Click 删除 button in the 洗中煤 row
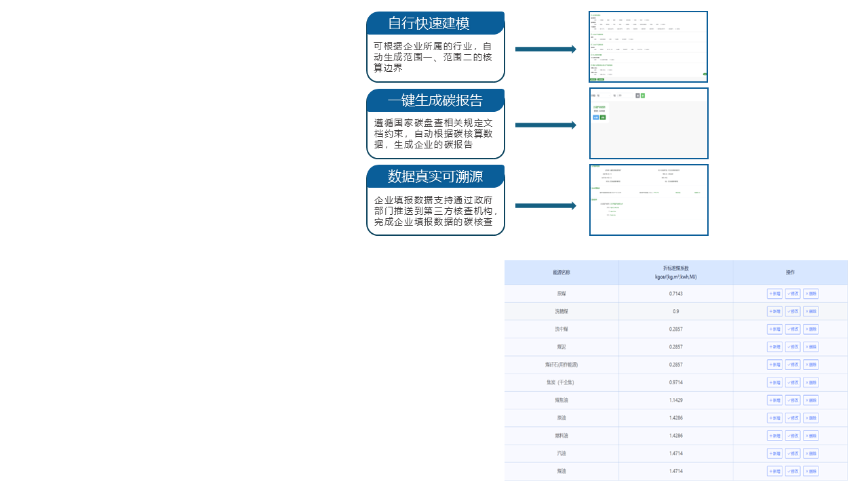The height and width of the screenshot is (488, 868). (811, 329)
